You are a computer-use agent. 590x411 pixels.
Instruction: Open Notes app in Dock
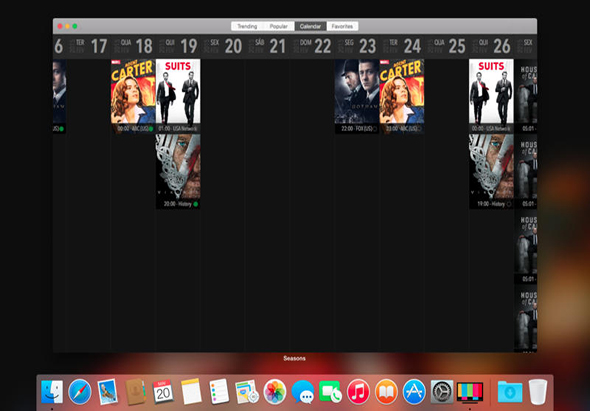click(x=191, y=392)
